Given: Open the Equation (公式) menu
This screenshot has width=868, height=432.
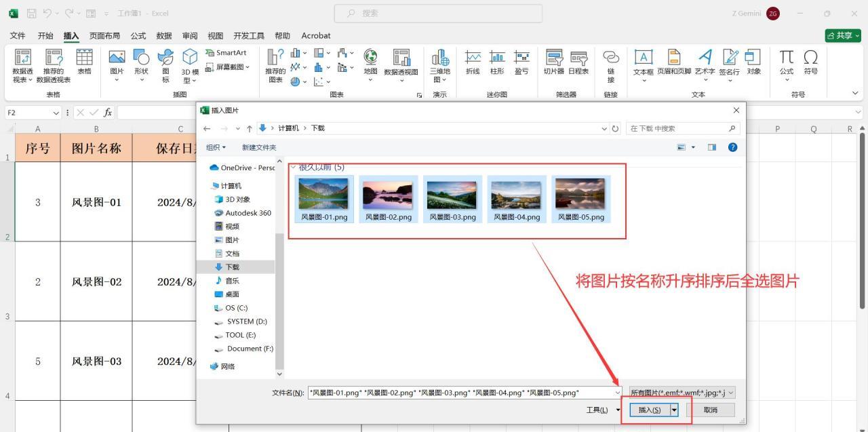Looking at the screenshot, I should click(787, 65).
